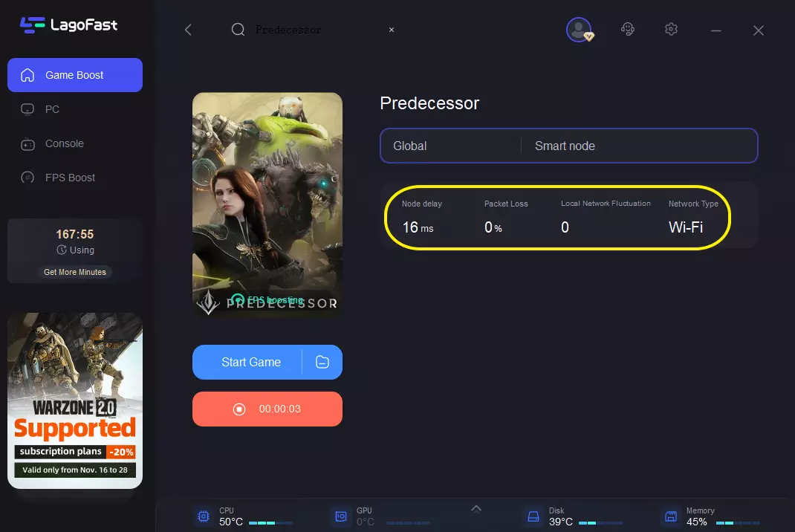795x532 pixels.
Task: Click the Memory usage bar
Action: [x=738, y=523]
